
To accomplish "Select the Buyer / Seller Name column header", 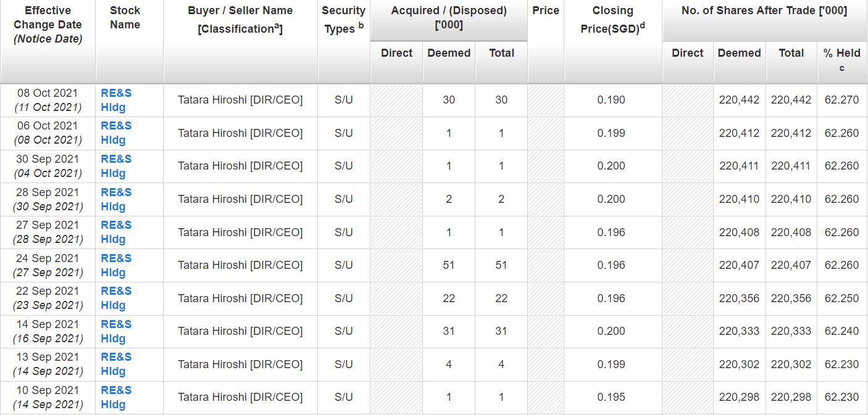I will [240, 20].
